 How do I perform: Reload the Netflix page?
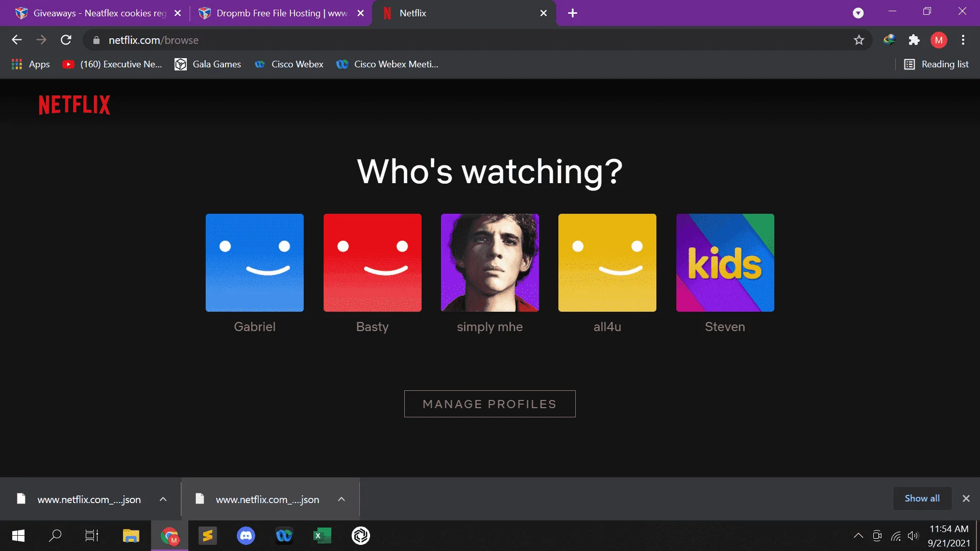[x=66, y=40]
